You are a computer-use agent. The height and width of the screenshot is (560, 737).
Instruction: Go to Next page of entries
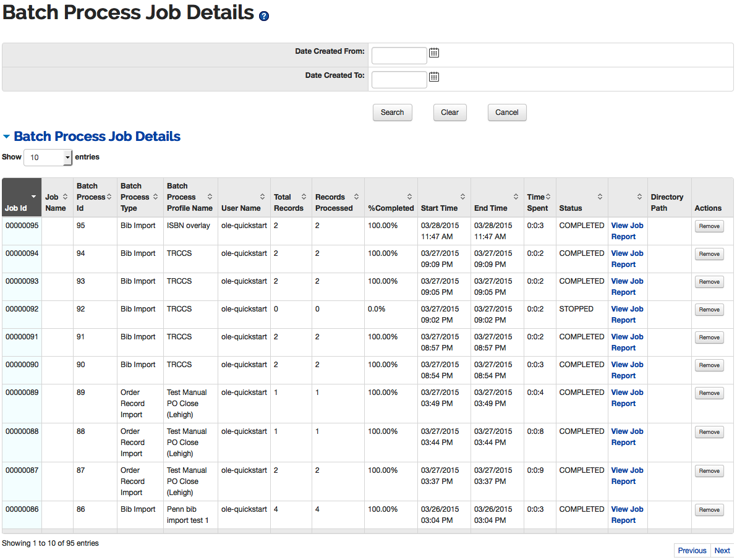click(x=722, y=551)
